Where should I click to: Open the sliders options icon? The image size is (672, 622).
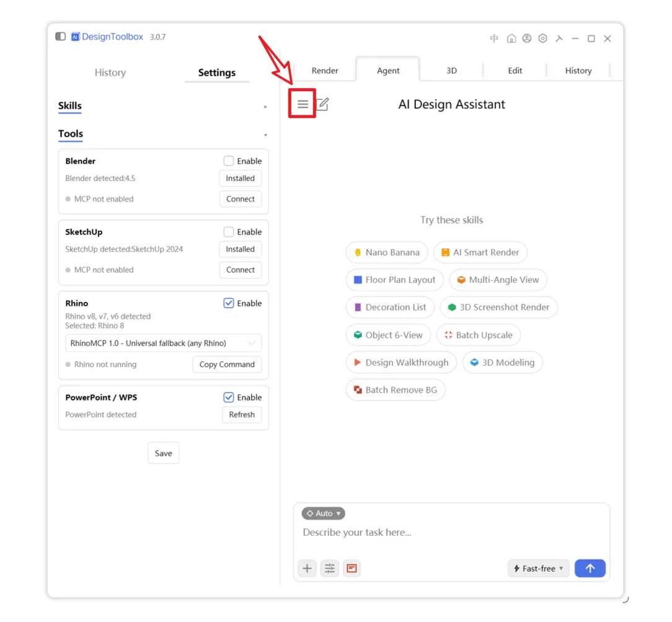tap(330, 569)
